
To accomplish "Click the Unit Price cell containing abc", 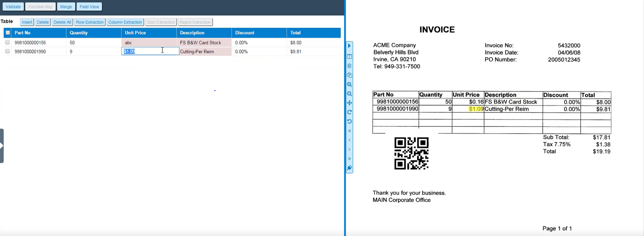I will 148,43.
